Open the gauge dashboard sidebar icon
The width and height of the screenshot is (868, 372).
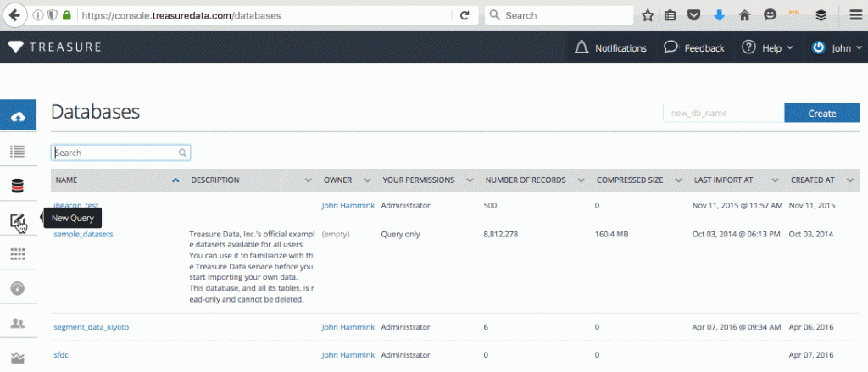point(19,288)
